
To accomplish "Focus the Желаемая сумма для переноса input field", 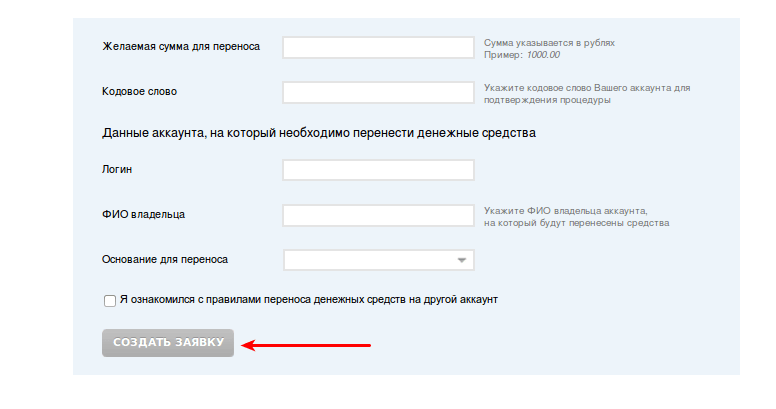I will [379, 48].
